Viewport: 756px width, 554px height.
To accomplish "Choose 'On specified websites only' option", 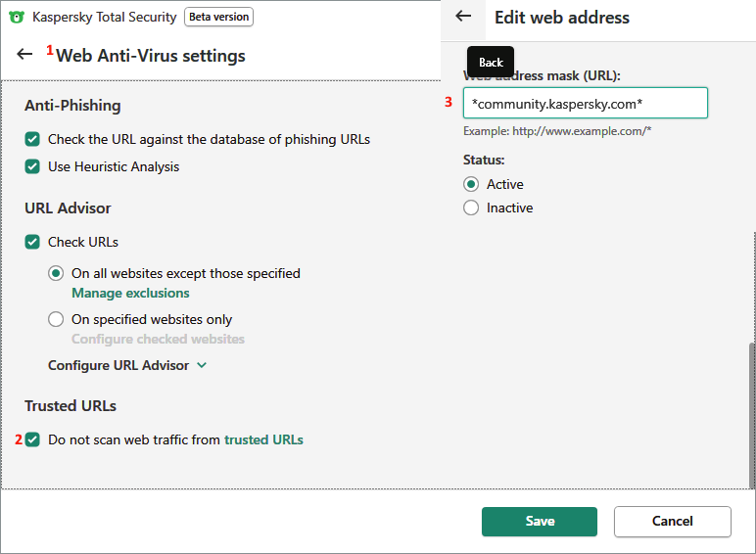I will (57, 319).
